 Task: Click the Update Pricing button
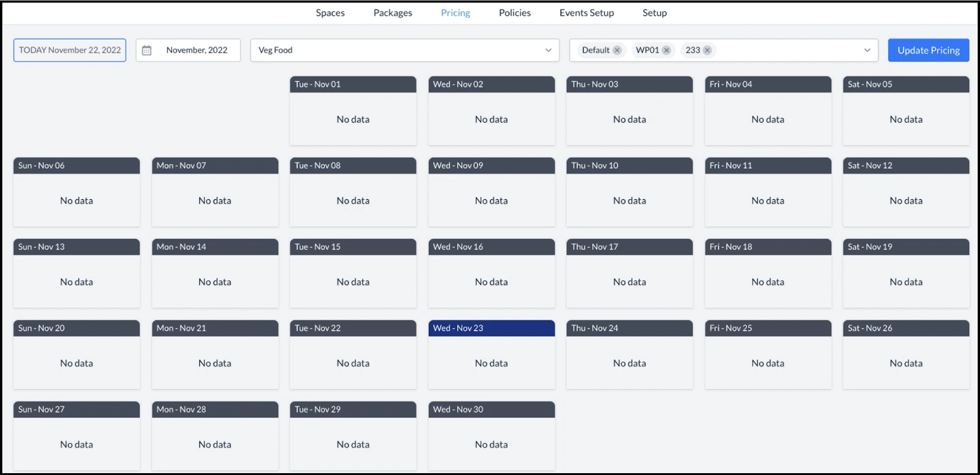(x=928, y=50)
